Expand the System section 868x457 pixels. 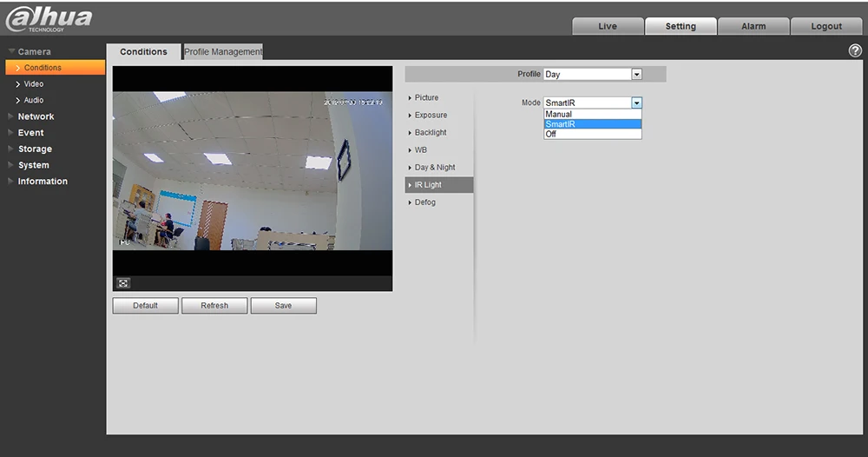[x=33, y=165]
